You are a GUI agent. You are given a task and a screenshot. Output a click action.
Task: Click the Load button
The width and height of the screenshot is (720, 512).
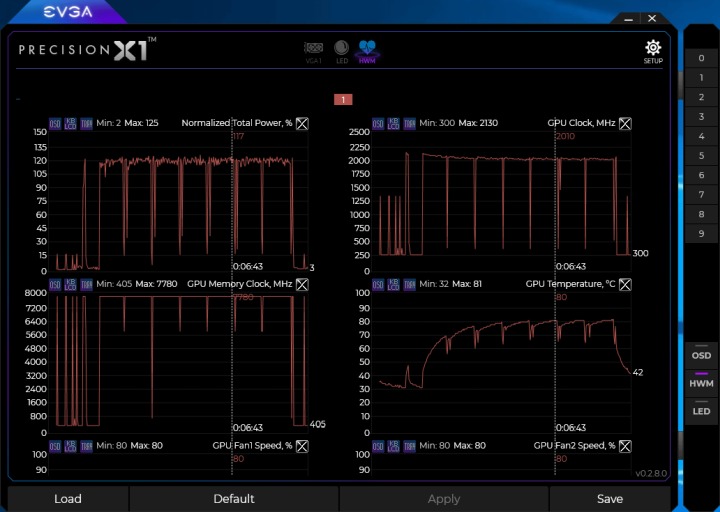point(68,499)
